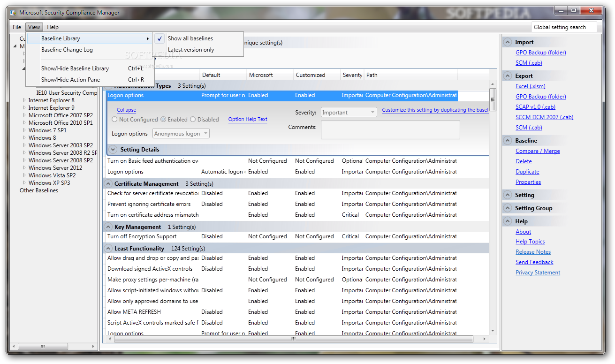Screen dimensions: 615x364
Task: Collapse the Import section chevron icon
Action: point(508,42)
